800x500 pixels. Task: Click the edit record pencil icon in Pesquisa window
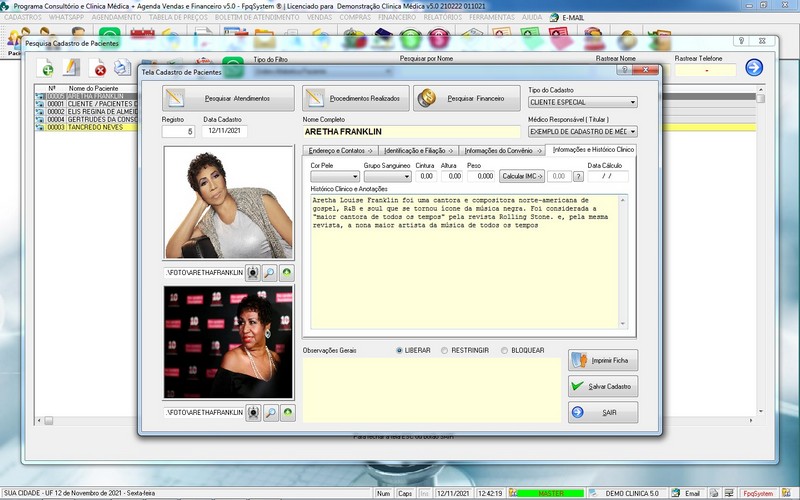pos(71,67)
